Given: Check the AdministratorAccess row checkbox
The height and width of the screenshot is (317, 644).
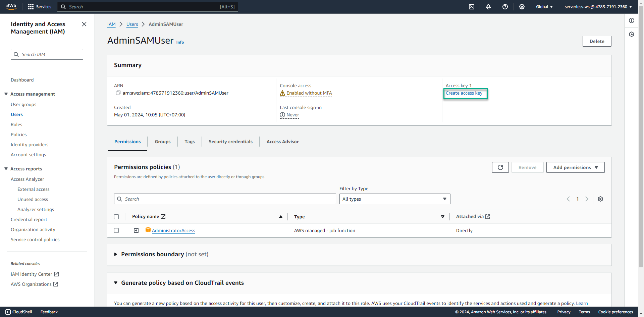Looking at the screenshot, I should tap(116, 230).
